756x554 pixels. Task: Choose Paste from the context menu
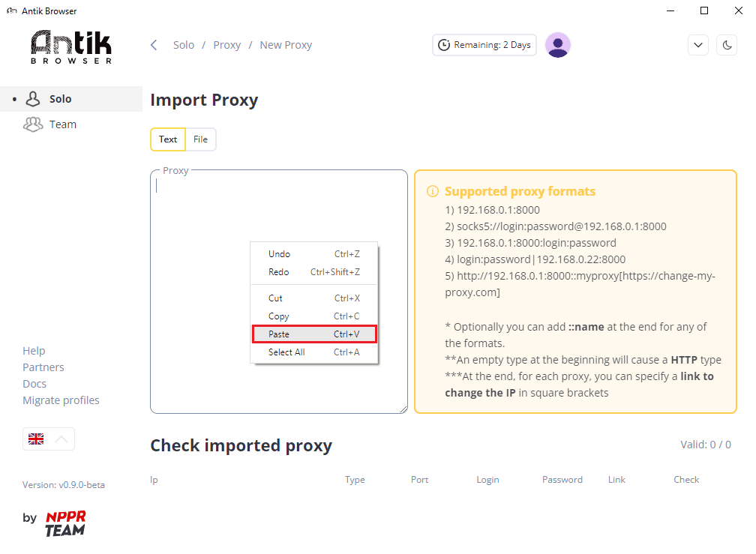click(x=313, y=334)
